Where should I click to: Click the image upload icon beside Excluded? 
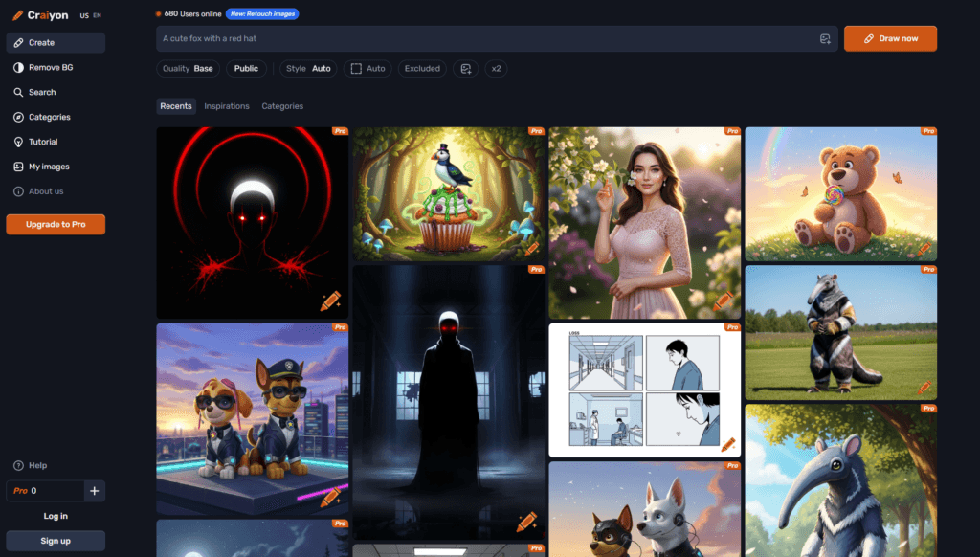[466, 69]
